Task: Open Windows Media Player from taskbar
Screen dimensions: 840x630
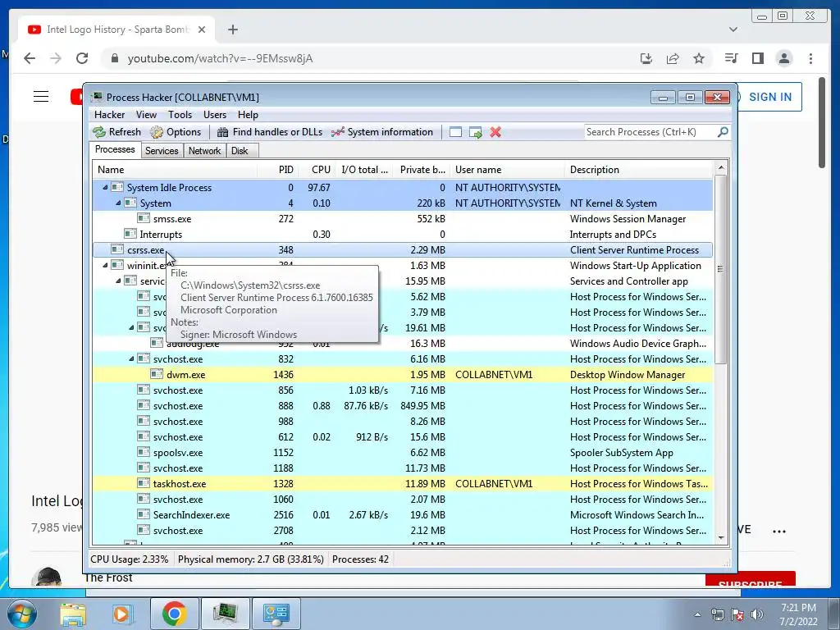Action: click(123, 614)
